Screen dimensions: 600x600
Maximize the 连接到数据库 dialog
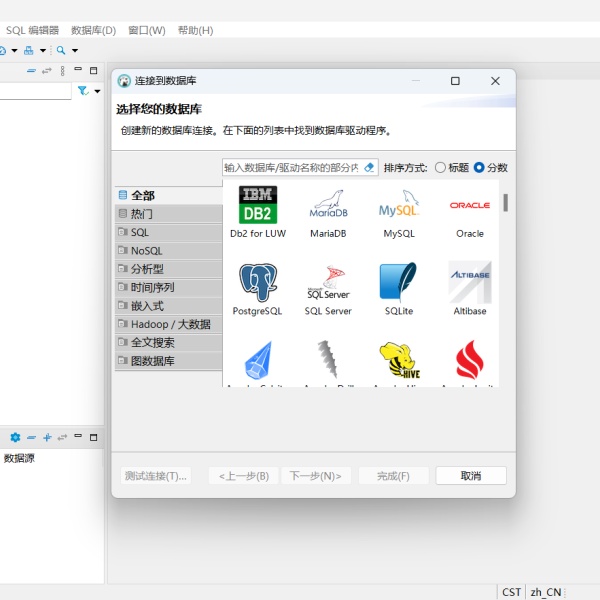[x=455, y=81]
